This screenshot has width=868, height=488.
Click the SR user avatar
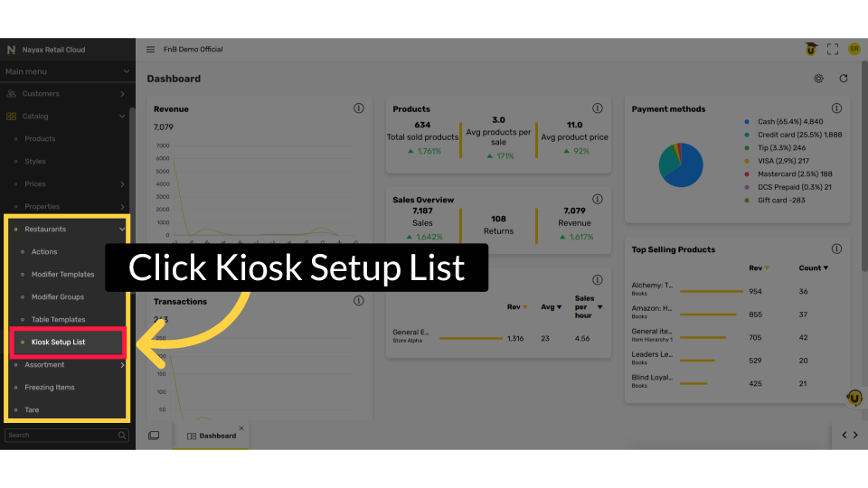point(854,50)
